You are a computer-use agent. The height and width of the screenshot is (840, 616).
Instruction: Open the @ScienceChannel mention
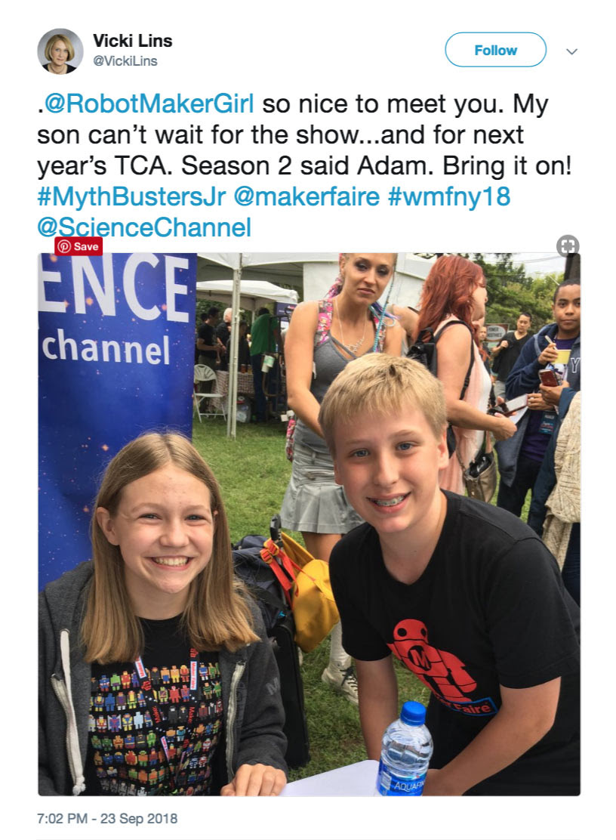144,227
